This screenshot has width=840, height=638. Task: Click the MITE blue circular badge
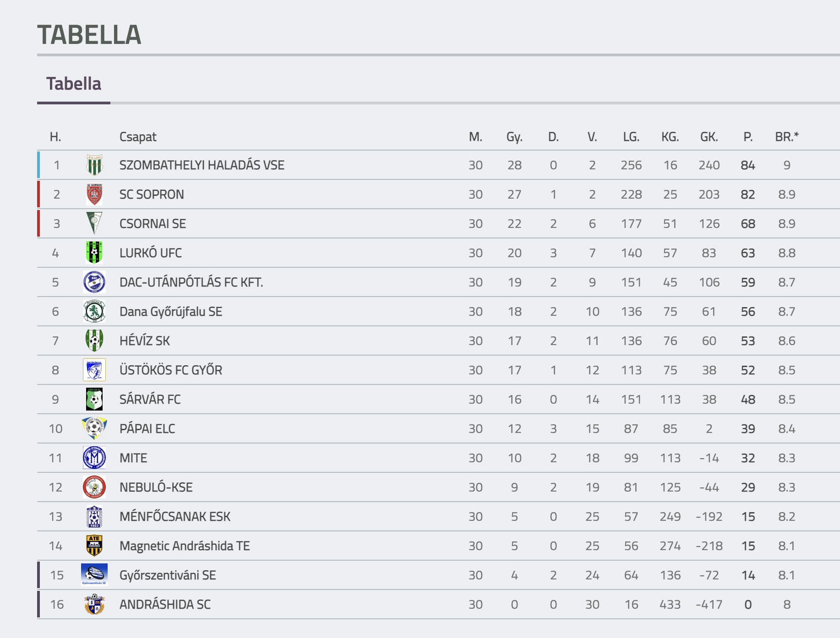94,458
